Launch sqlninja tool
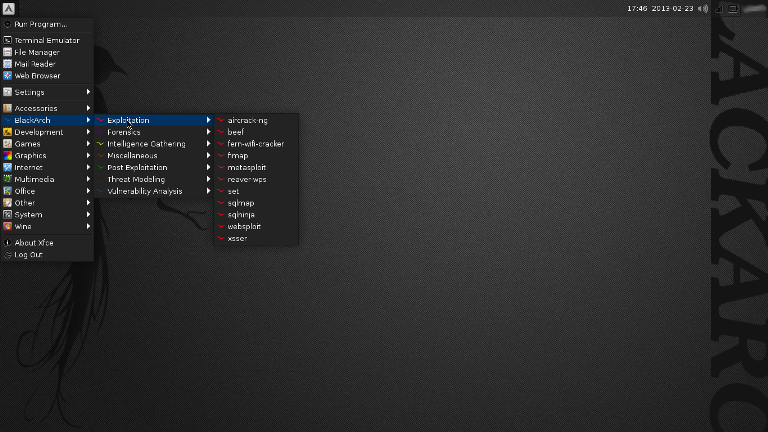 [x=256, y=215]
